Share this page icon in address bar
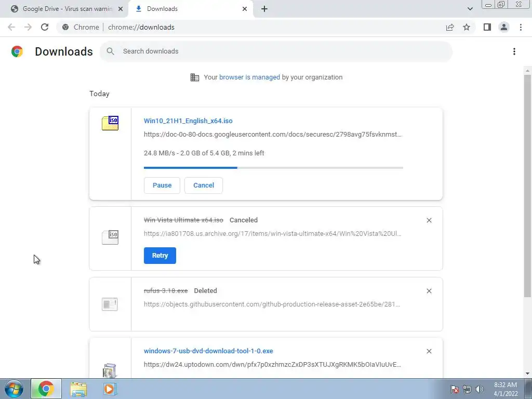 click(450, 27)
